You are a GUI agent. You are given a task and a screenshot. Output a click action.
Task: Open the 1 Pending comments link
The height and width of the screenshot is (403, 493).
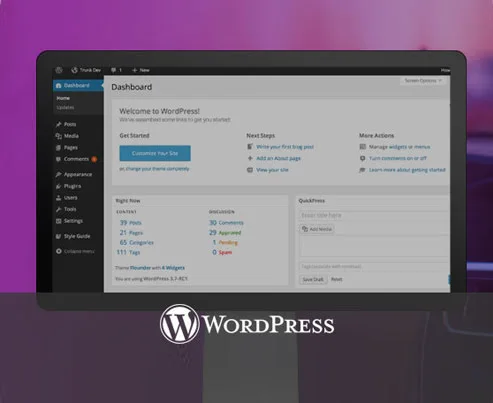(x=225, y=242)
